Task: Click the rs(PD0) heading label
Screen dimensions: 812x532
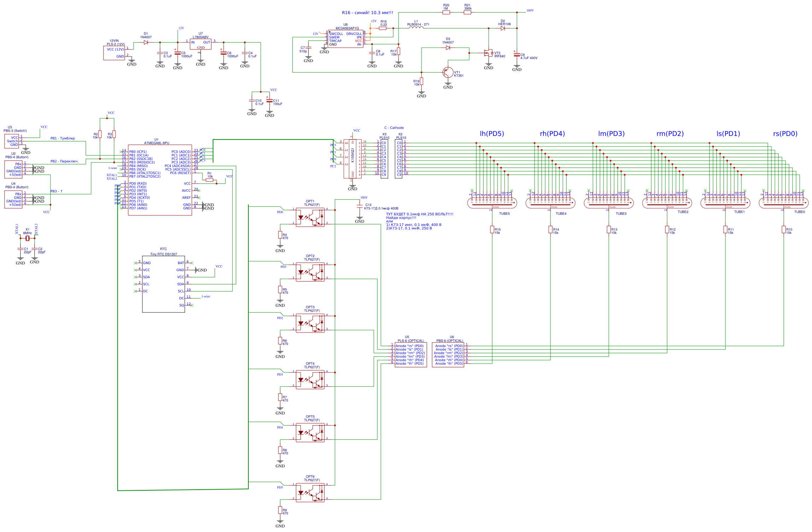Action: point(785,134)
